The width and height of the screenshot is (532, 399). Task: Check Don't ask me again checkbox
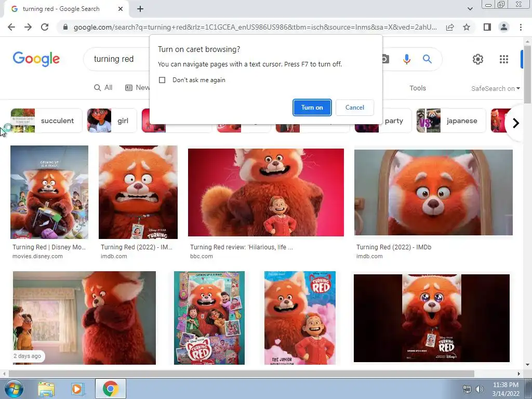click(162, 80)
